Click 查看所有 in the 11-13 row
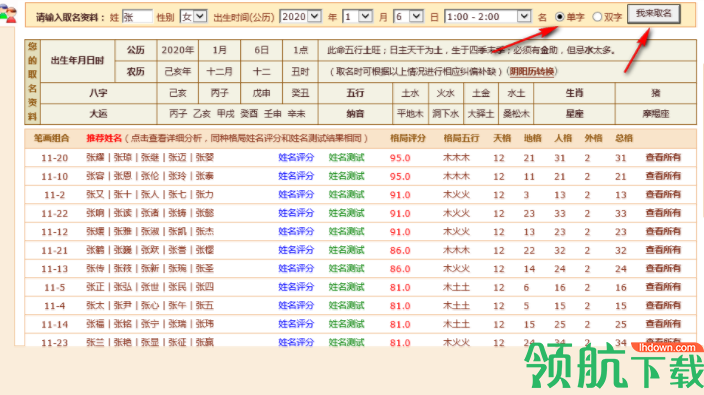The width and height of the screenshot is (704, 395). pyautogui.click(x=663, y=268)
